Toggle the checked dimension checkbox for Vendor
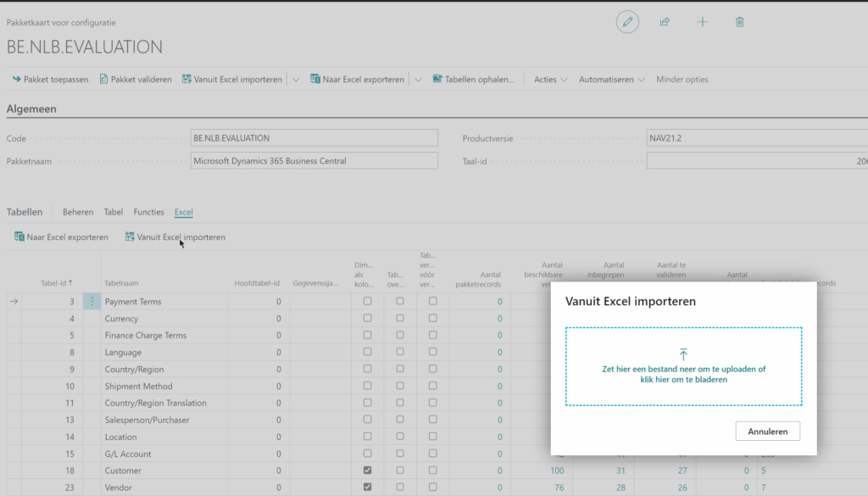 (367, 488)
